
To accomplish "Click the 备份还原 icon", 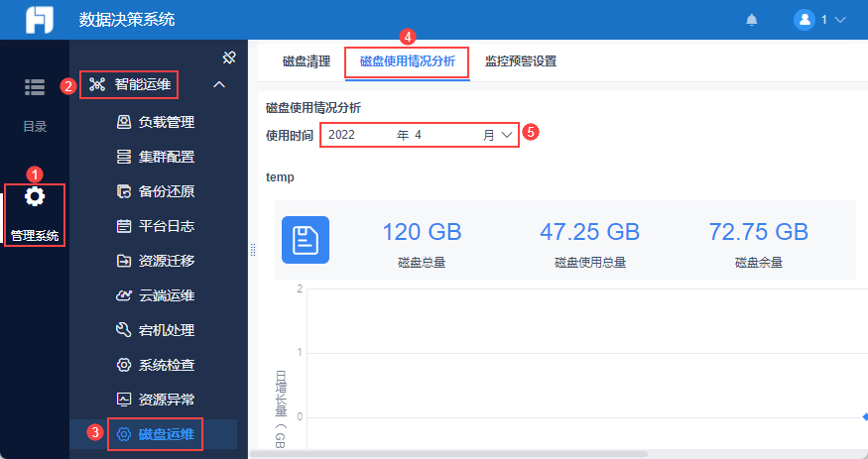I will click(124, 191).
